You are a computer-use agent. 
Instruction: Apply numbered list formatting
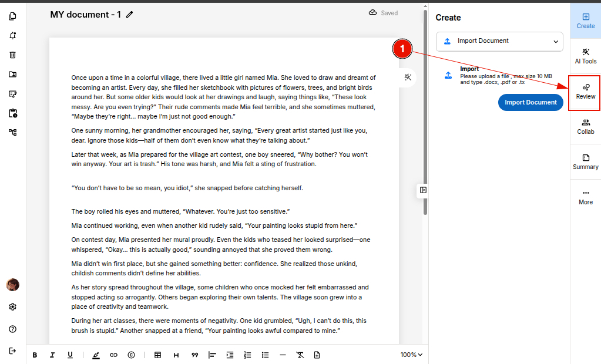247,355
